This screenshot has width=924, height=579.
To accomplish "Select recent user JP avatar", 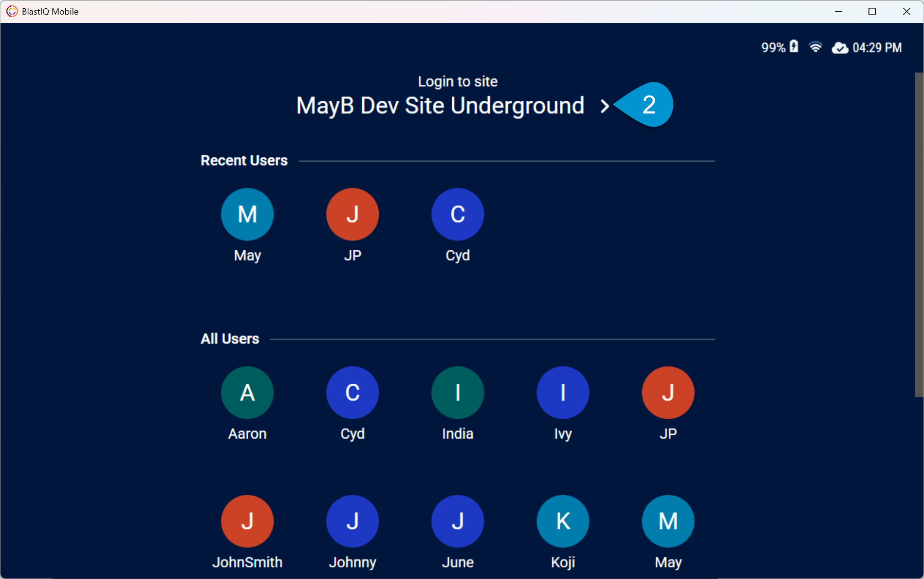I will pyautogui.click(x=352, y=214).
